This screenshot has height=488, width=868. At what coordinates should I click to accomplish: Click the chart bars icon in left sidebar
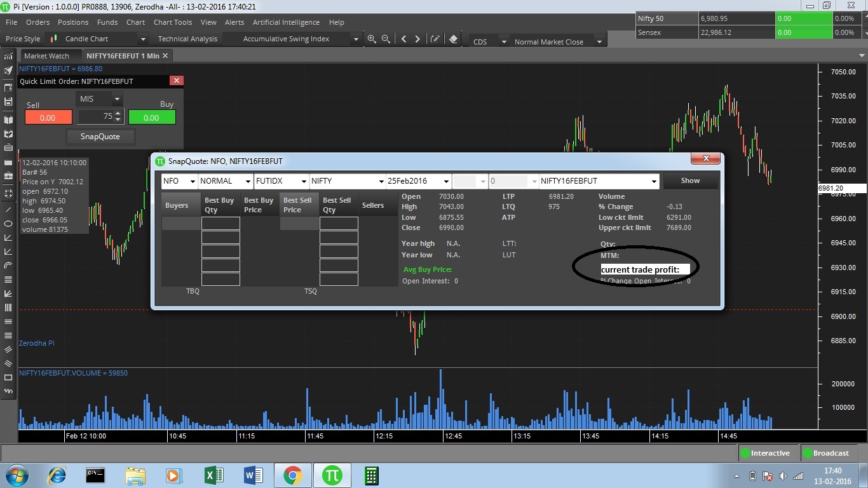[x=8, y=56]
